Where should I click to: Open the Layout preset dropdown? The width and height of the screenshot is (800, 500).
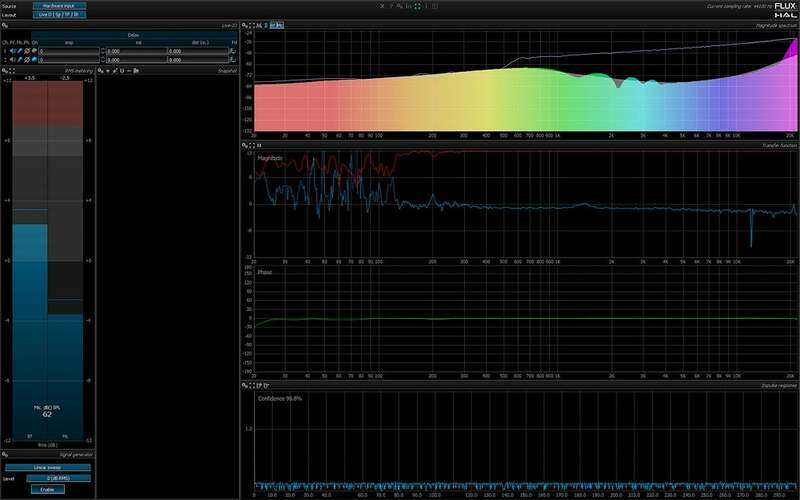coord(59,16)
